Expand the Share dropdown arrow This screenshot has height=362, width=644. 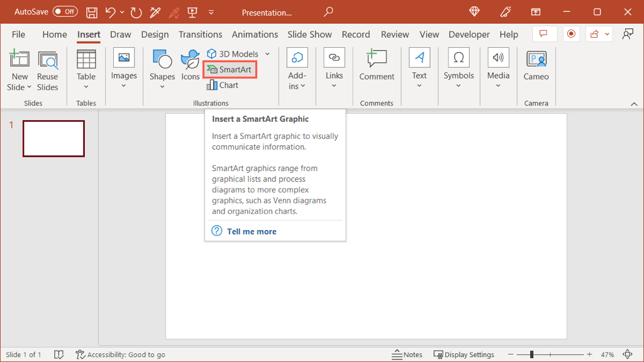(x=607, y=34)
